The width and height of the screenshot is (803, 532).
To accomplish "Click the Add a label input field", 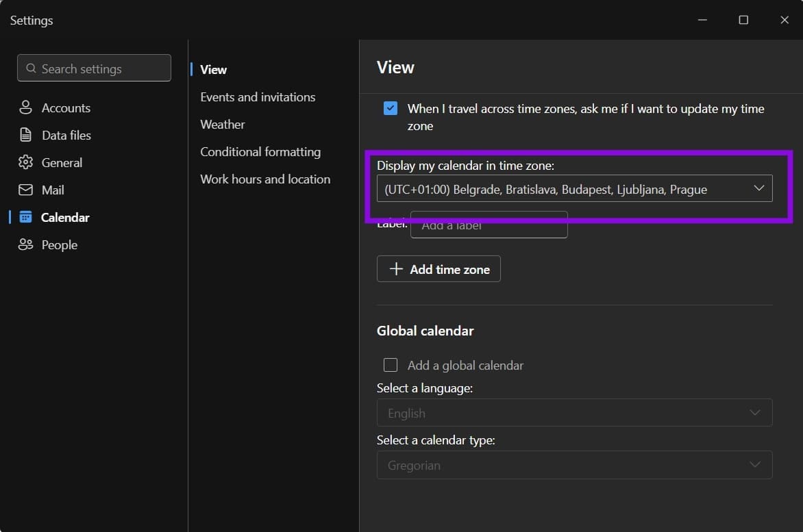I will pos(489,225).
